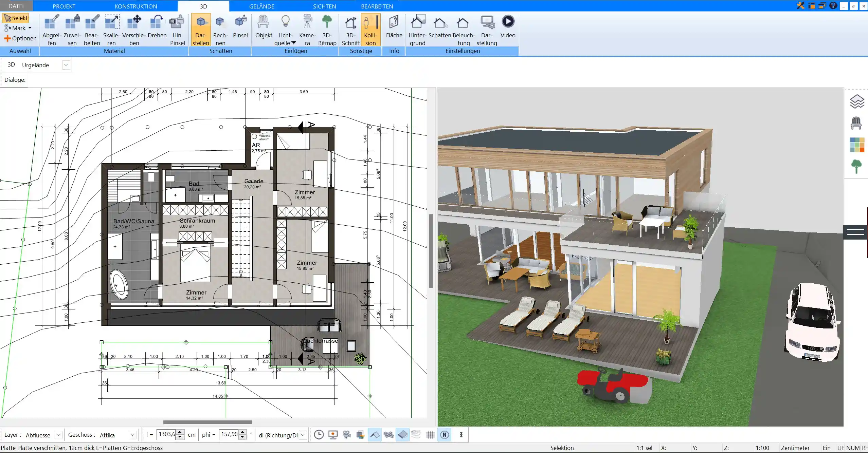This screenshot has width=868, height=453.
Task: Select the Kamera (Camera) tool
Action: pyautogui.click(x=307, y=29)
